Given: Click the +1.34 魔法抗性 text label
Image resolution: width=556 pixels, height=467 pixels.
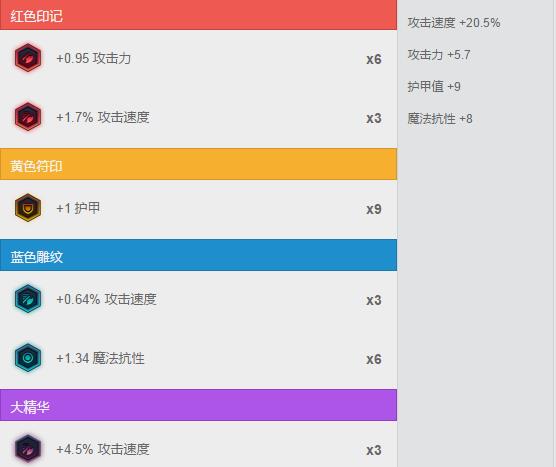Looking at the screenshot, I should (100, 358).
